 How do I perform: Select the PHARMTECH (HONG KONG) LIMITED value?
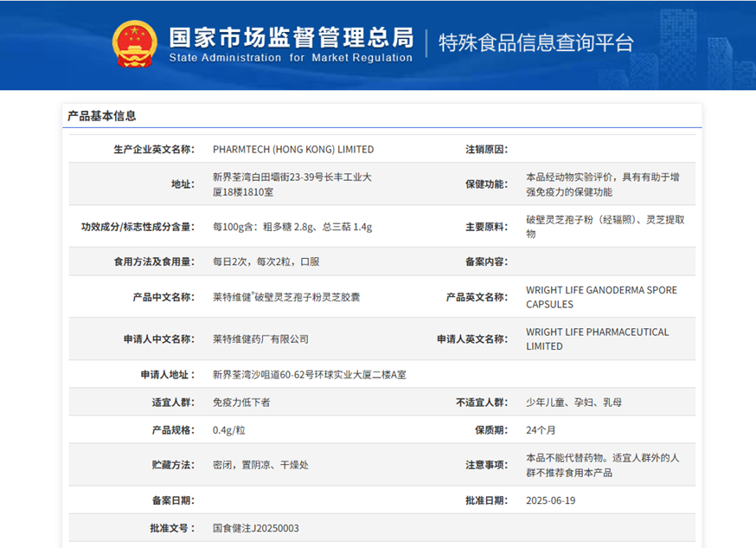[x=293, y=149]
